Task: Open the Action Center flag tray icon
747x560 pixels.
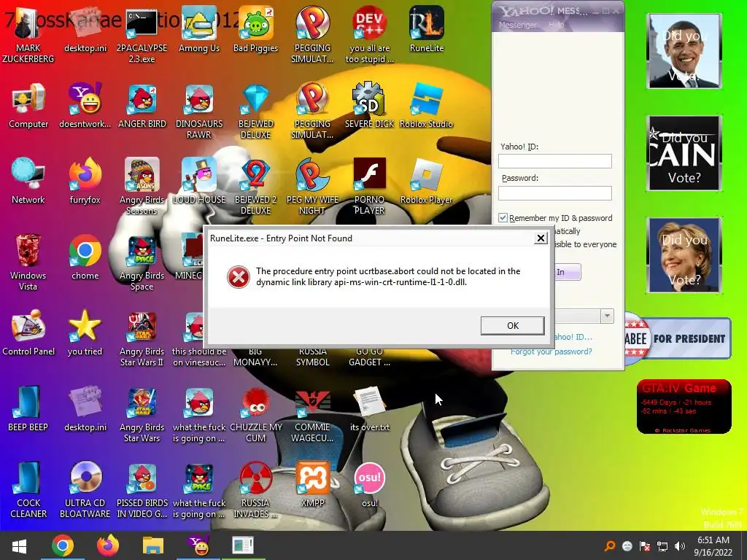Action: [645, 545]
